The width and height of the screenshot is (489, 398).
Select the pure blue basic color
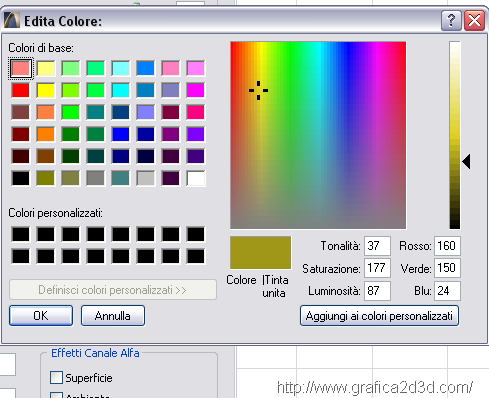(121, 134)
